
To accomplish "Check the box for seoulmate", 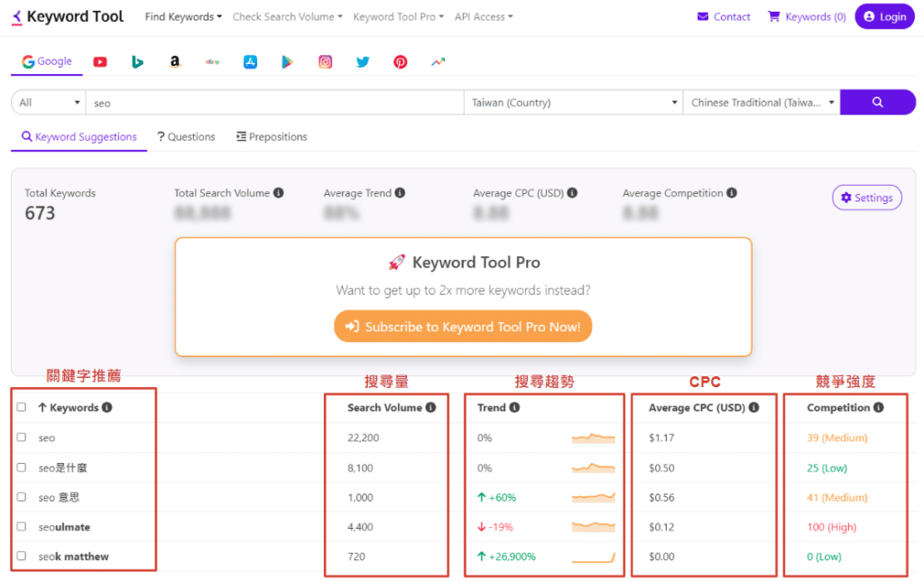I will 22,526.
